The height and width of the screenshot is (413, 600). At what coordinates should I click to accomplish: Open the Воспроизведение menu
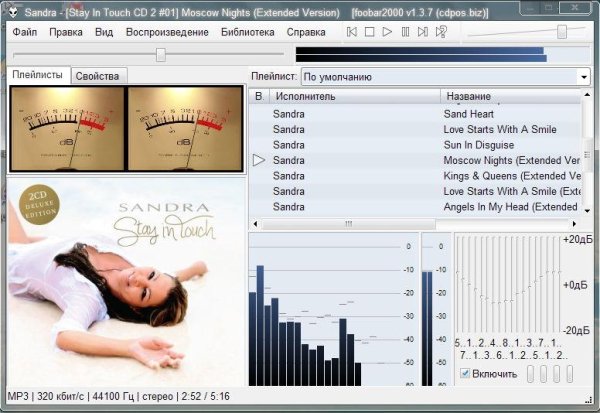(167, 32)
